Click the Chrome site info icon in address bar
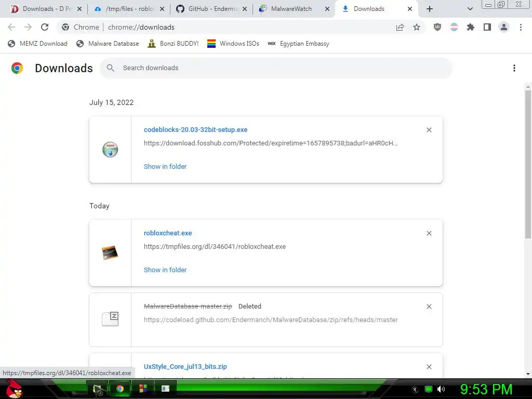532x399 pixels. coord(65,27)
